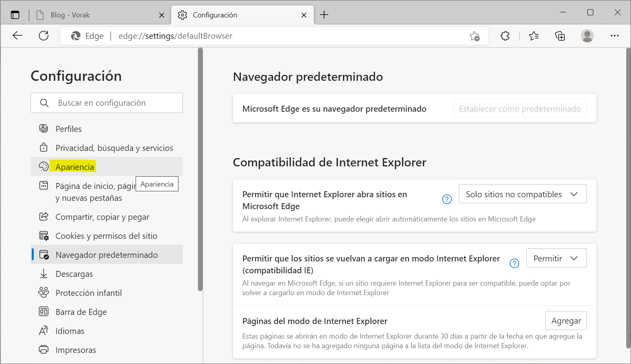Click the sidebar vertical scrollbar
Viewport: 631px width, 364px height.
200,170
